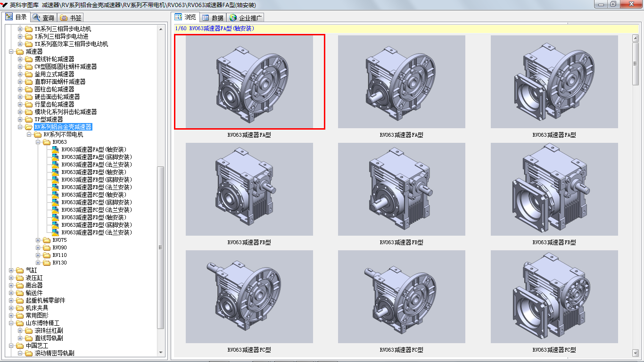The image size is (644, 362).
Task: Click the 滚珠丝杠副 folder icon
Action: tap(29, 330)
